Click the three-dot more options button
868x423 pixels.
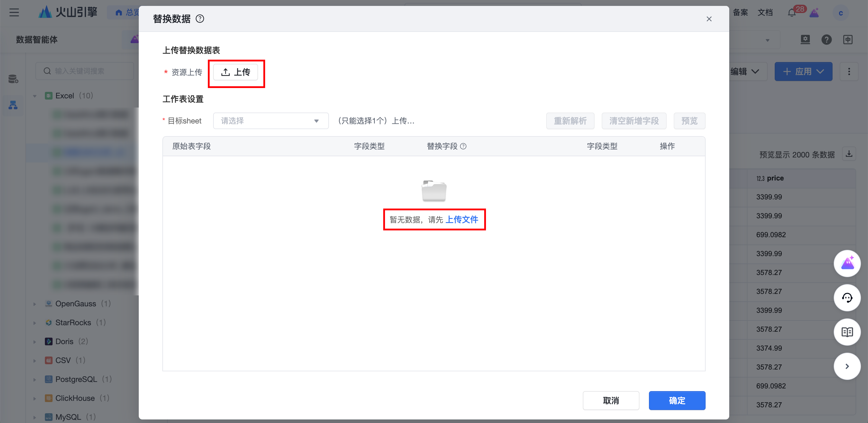pyautogui.click(x=849, y=71)
